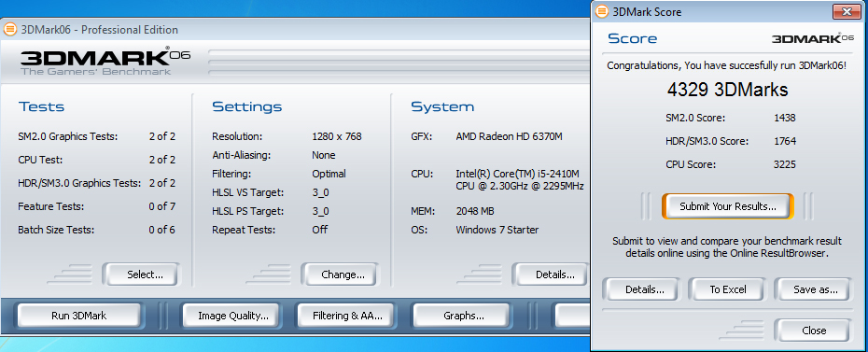Click the Repeat Tests value Off
This screenshot has height=352, width=868.
319,229
